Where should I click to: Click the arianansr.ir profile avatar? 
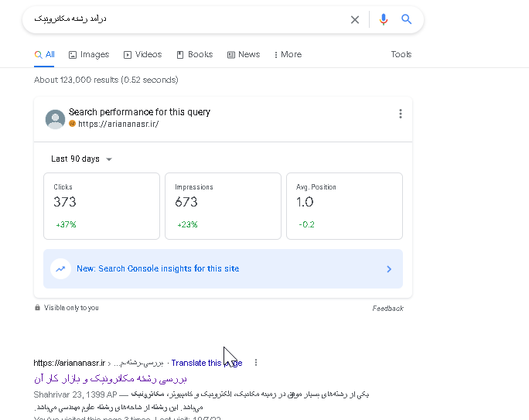[55, 118]
